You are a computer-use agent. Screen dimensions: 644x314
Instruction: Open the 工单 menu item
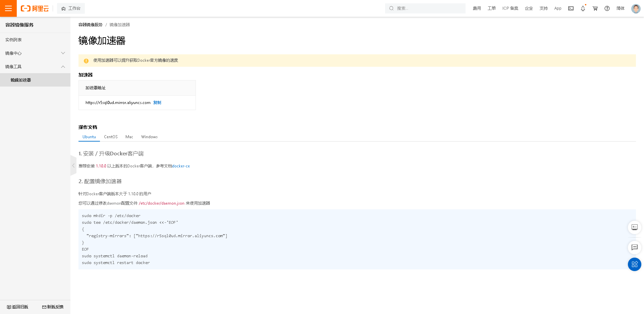coord(491,8)
